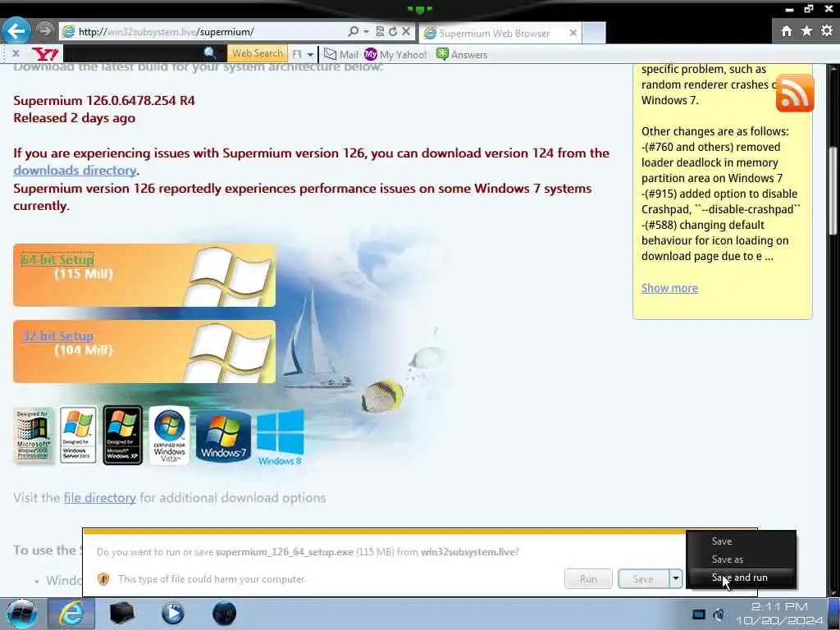
Task: Open a new blank tab
Action: click(594, 33)
